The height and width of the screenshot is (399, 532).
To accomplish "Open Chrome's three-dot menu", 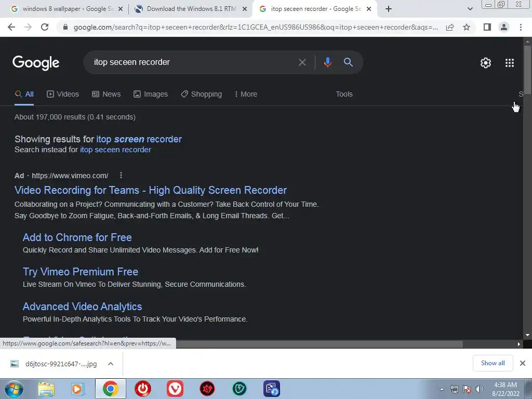I will 521,27.
